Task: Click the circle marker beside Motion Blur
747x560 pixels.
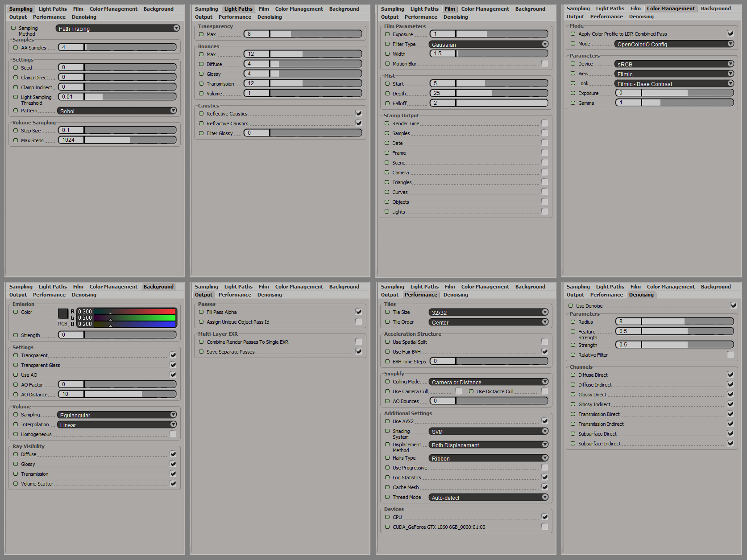Action: (387, 64)
